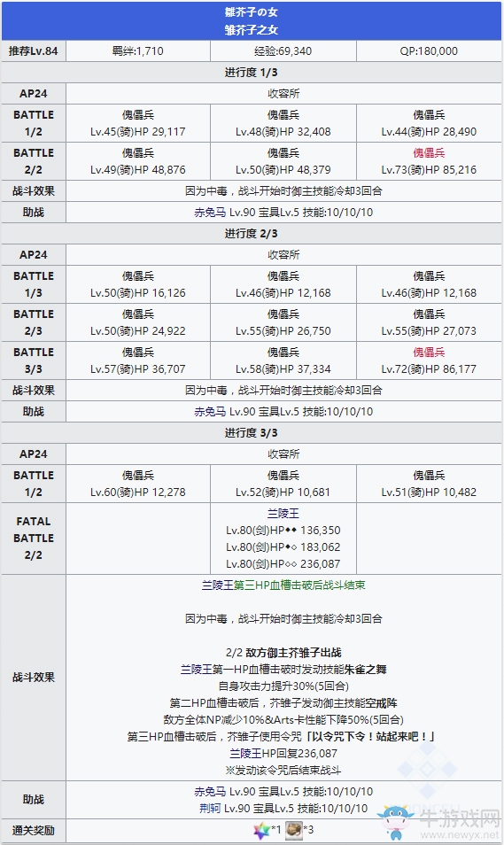Click the 通关奖励 row label
The width and height of the screenshot is (504, 845).
coord(34,831)
